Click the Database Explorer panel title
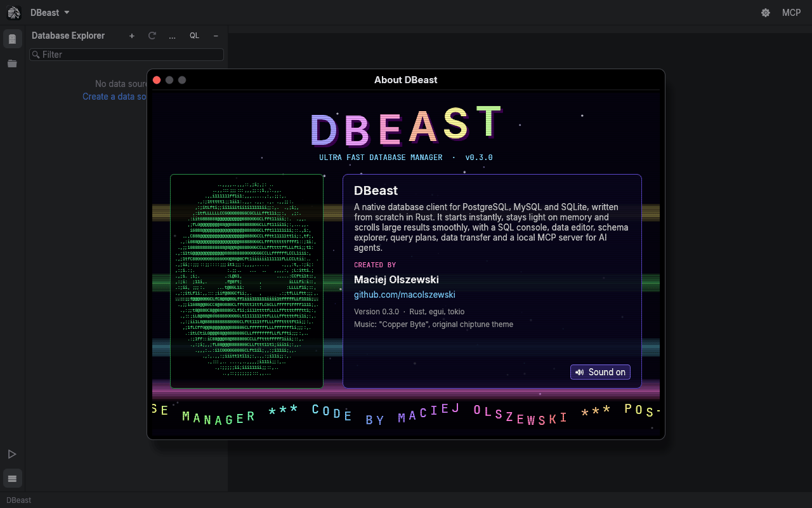 69,36
